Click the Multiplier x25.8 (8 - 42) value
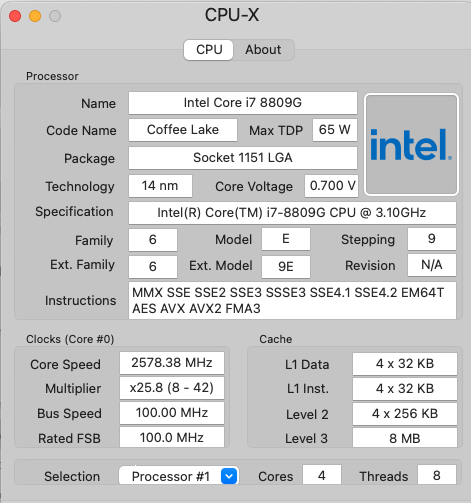Viewport: 471px width, 503px height. point(172,388)
